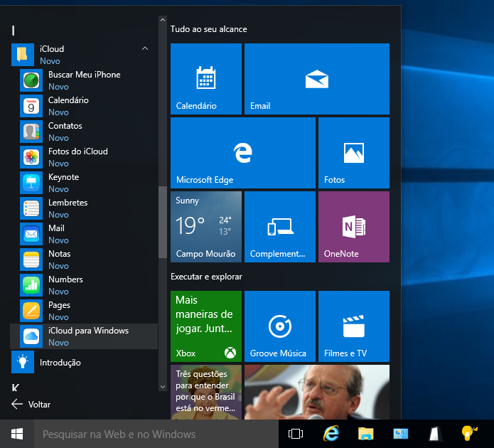The height and width of the screenshot is (448, 494).
Task: Go back with the Voltar button
Action: click(x=31, y=404)
